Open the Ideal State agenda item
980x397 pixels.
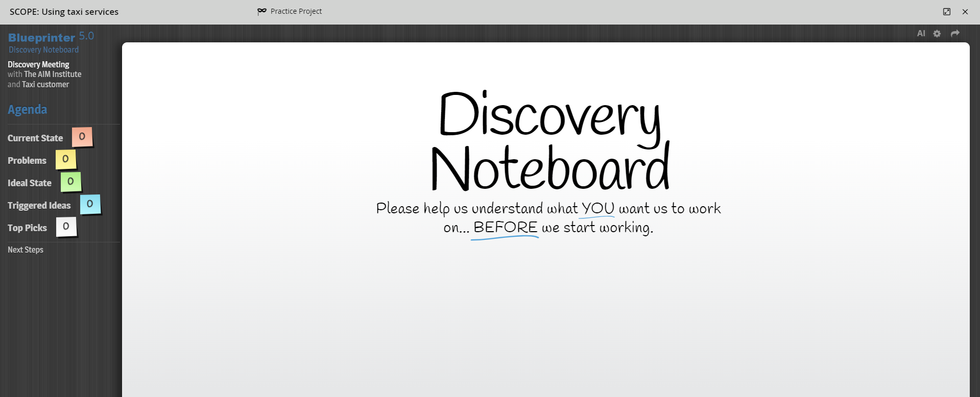(30, 183)
